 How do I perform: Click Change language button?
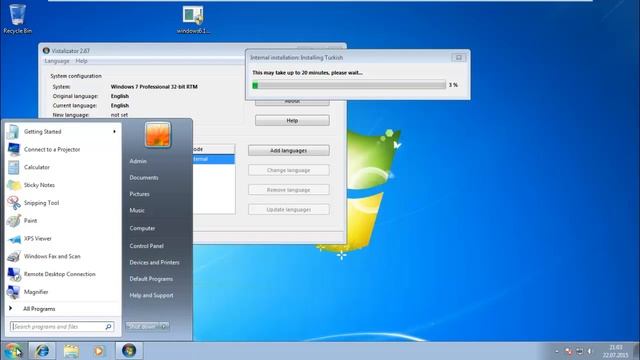pos(289,170)
